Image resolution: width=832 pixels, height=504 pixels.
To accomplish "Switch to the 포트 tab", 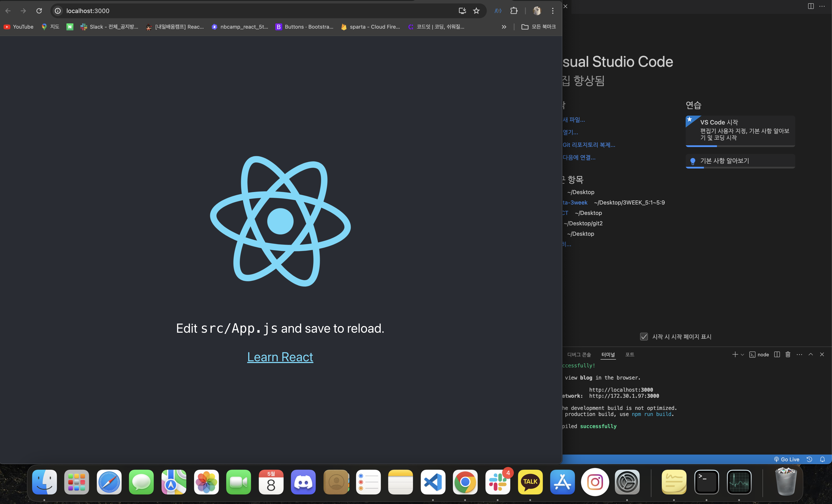I will (x=629, y=354).
